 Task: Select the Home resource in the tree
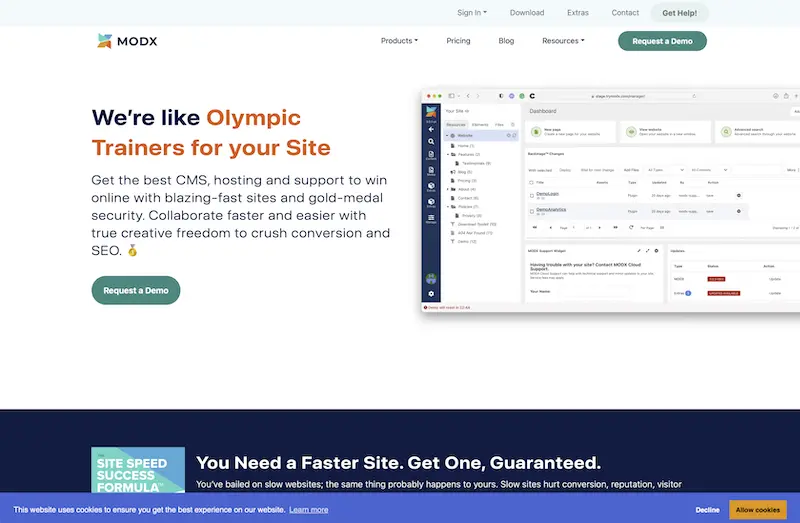[x=466, y=145]
